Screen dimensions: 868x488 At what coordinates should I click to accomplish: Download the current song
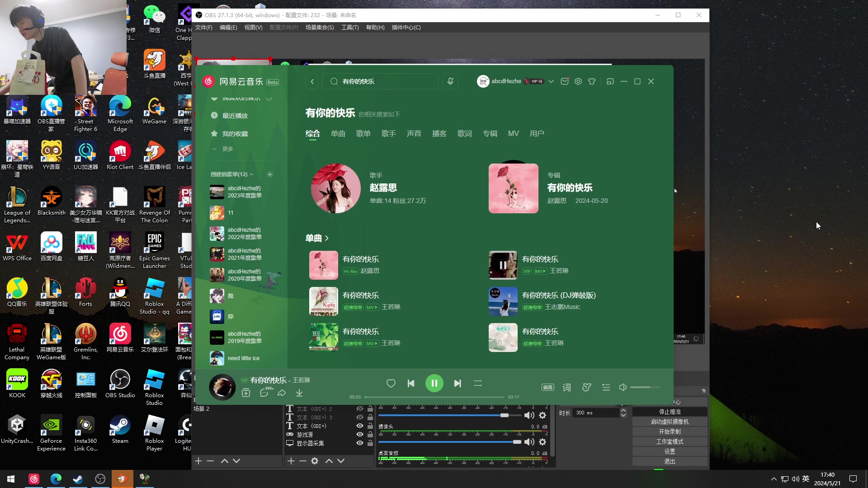click(299, 393)
